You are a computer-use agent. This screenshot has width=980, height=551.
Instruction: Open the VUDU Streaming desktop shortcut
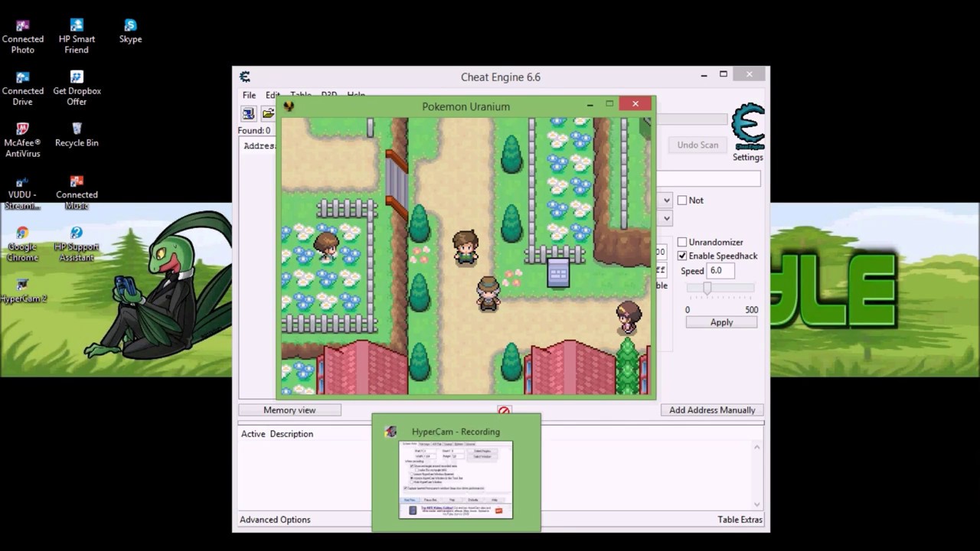pyautogui.click(x=22, y=193)
